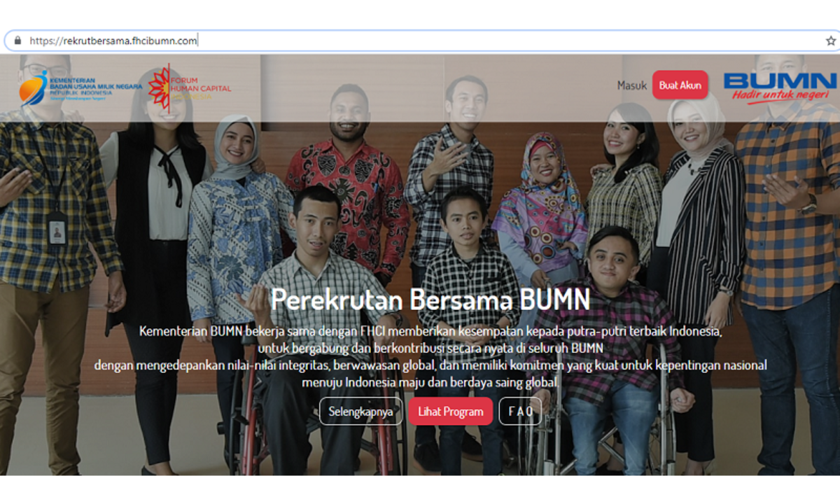Open the FAQ button

coord(520,412)
